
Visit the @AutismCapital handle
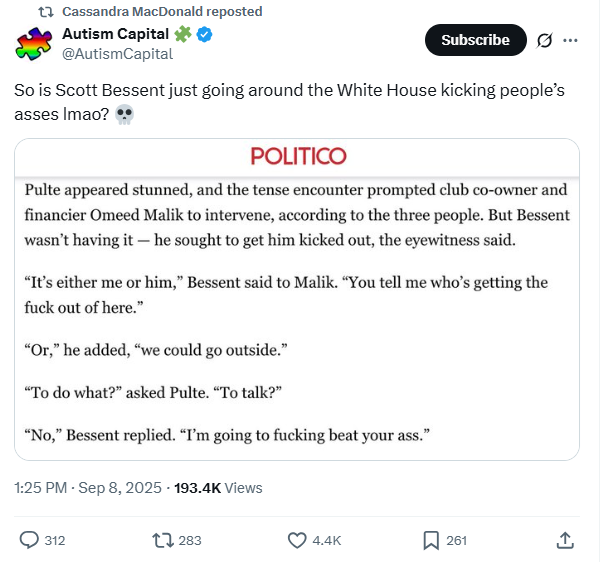pyautogui.click(x=117, y=54)
